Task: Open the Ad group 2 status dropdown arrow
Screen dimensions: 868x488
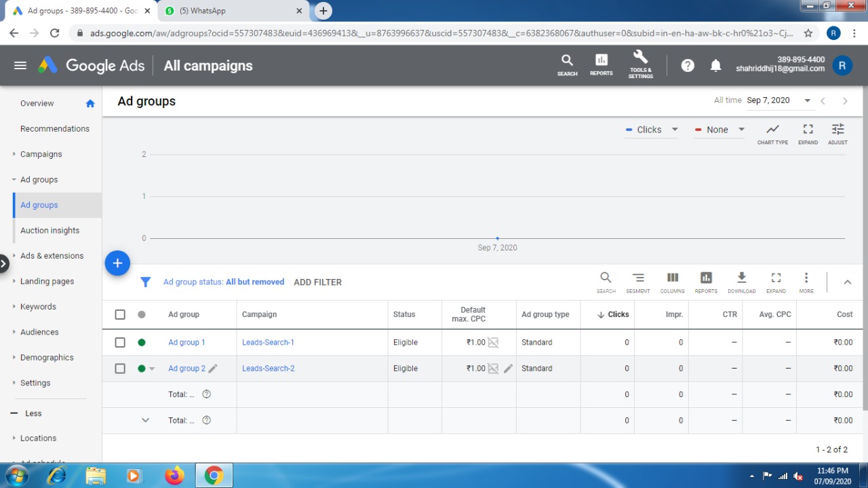Action: 152,369
